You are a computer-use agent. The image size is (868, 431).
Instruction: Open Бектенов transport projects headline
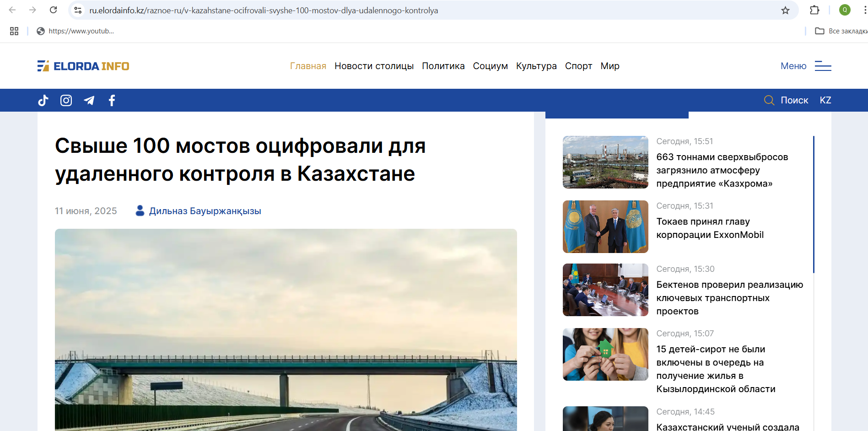pos(729,298)
